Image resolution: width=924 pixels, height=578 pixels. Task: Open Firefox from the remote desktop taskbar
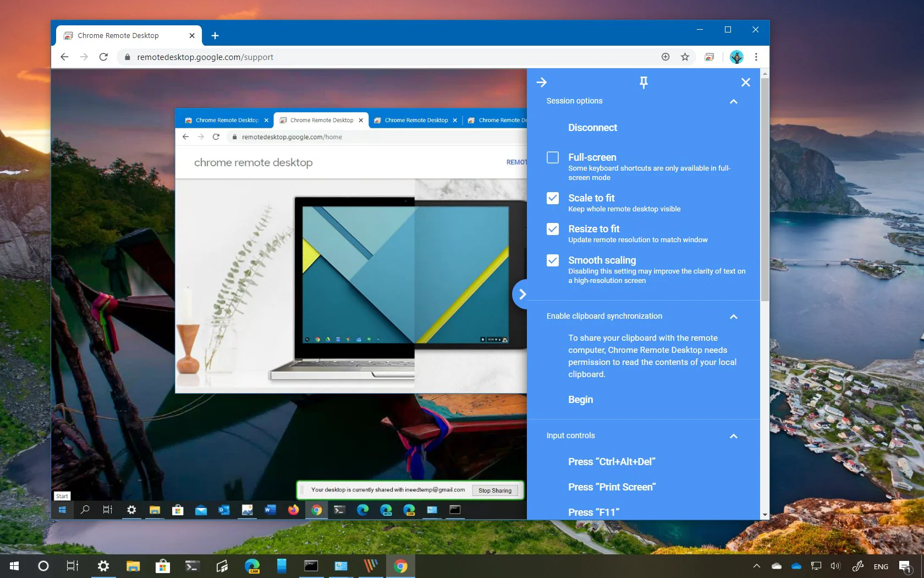coord(293,510)
